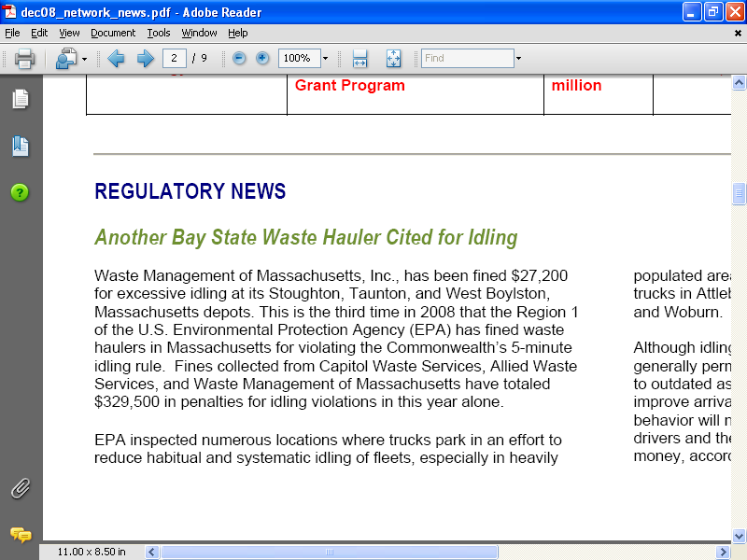The image size is (747, 560).
Task: Show the Attachments paperclip panel
Action: point(21,488)
